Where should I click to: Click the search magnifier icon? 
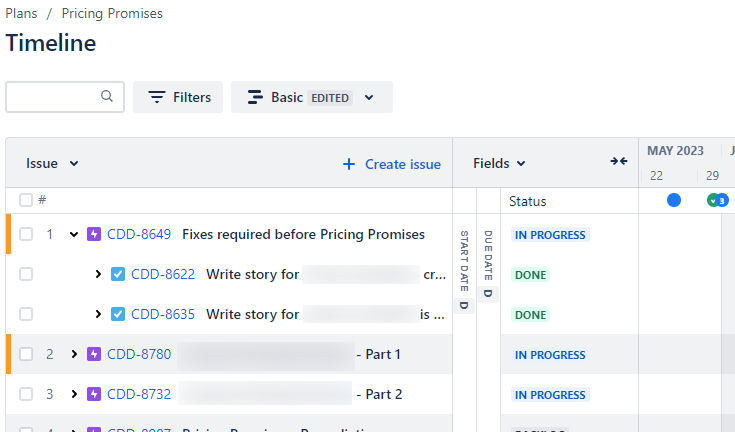107,96
